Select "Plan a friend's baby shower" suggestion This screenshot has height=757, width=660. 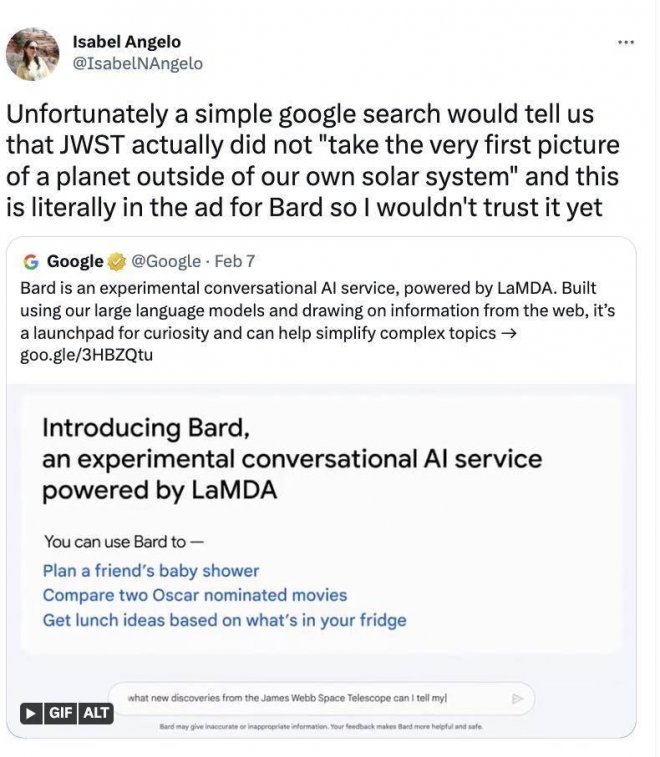tap(151, 571)
